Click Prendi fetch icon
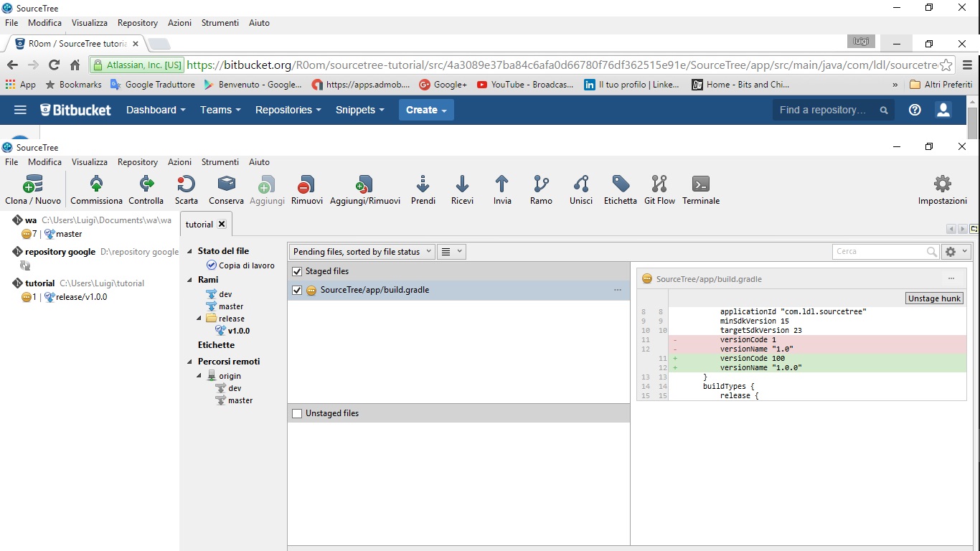This screenshot has width=980, height=551. [423, 184]
